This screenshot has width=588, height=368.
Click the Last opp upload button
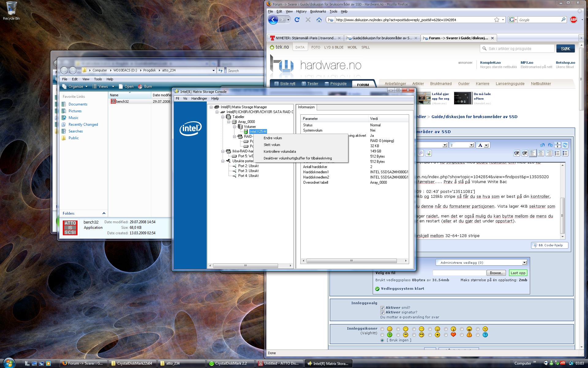(518, 273)
